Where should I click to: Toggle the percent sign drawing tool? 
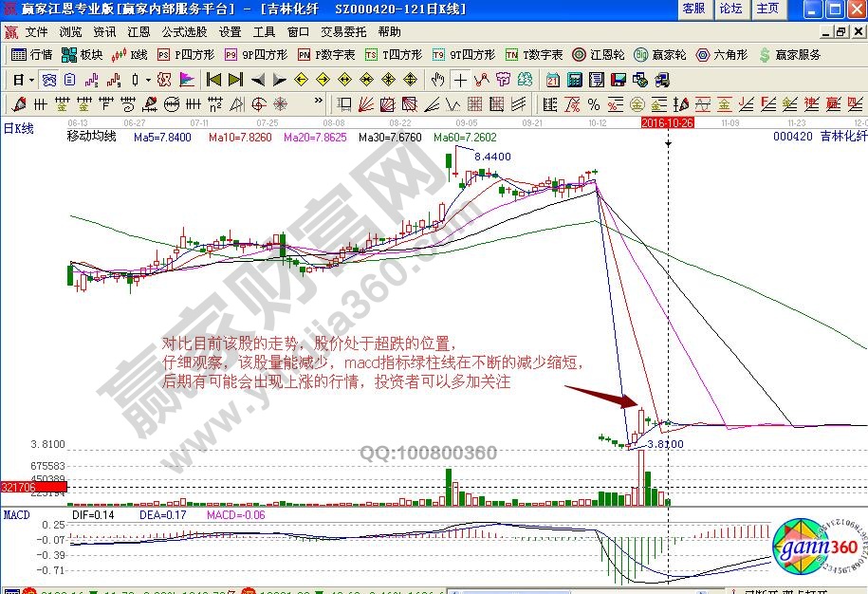593,103
